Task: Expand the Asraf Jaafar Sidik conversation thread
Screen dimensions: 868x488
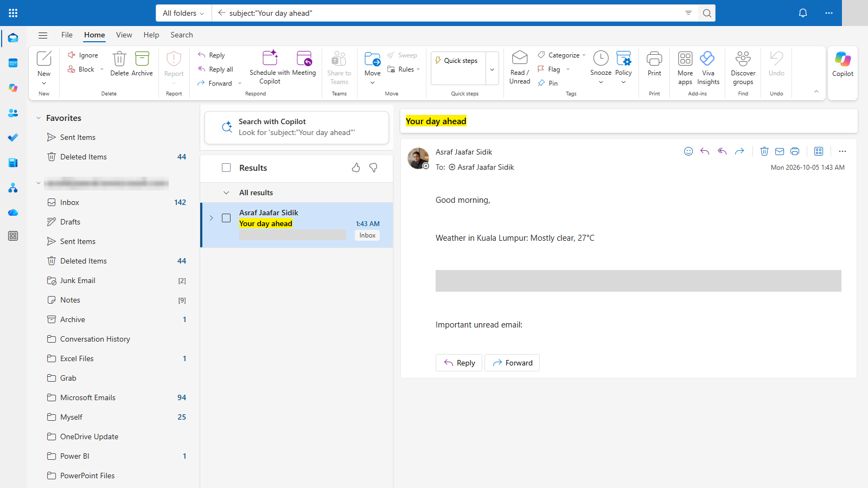Action: [x=212, y=218]
